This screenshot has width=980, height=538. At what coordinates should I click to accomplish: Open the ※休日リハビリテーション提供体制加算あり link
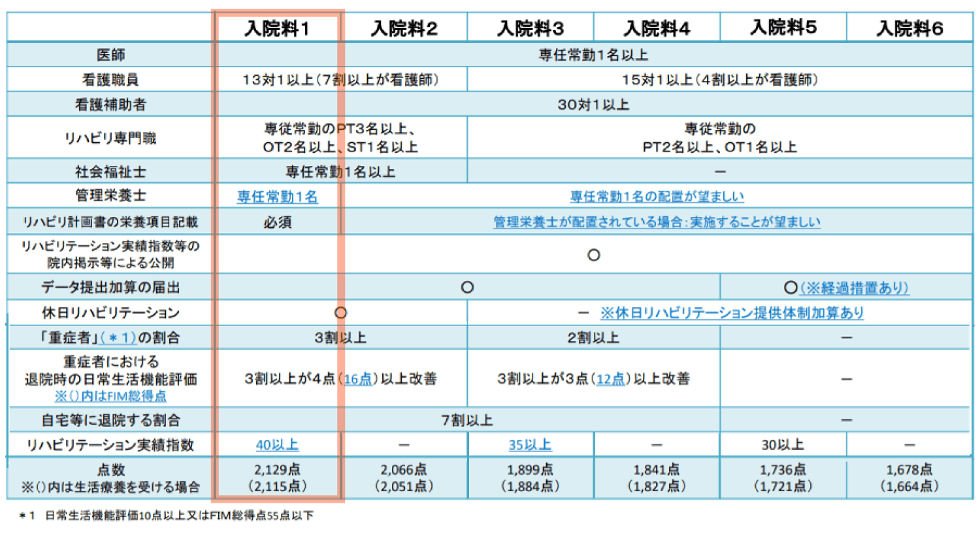click(x=732, y=313)
